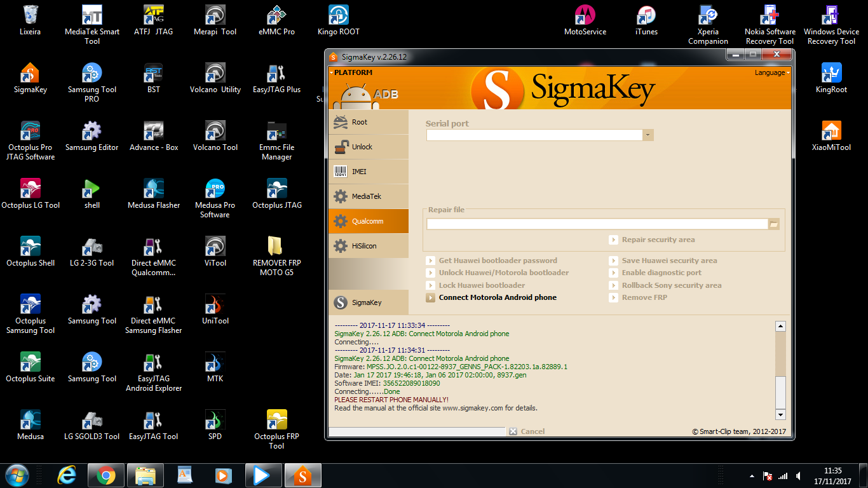Select SPD desktop icon
The height and width of the screenshot is (488, 868).
pyautogui.click(x=215, y=425)
